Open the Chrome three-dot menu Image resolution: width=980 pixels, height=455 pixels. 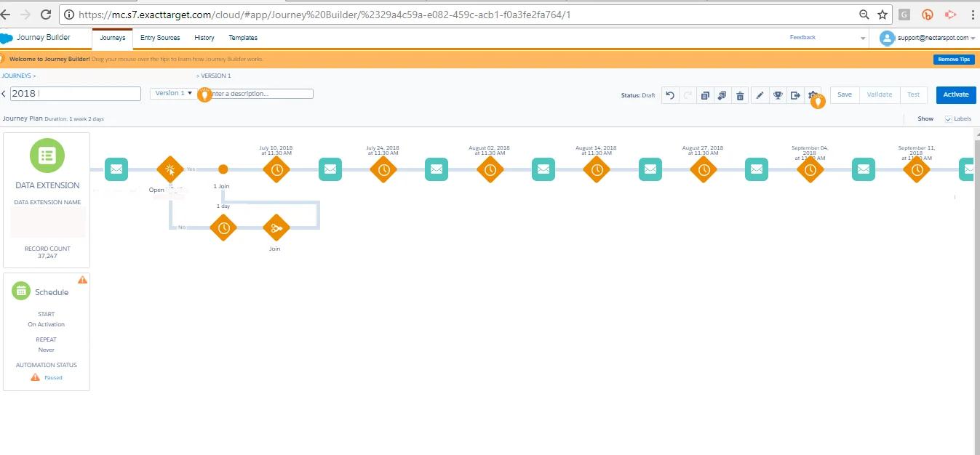tap(973, 15)
